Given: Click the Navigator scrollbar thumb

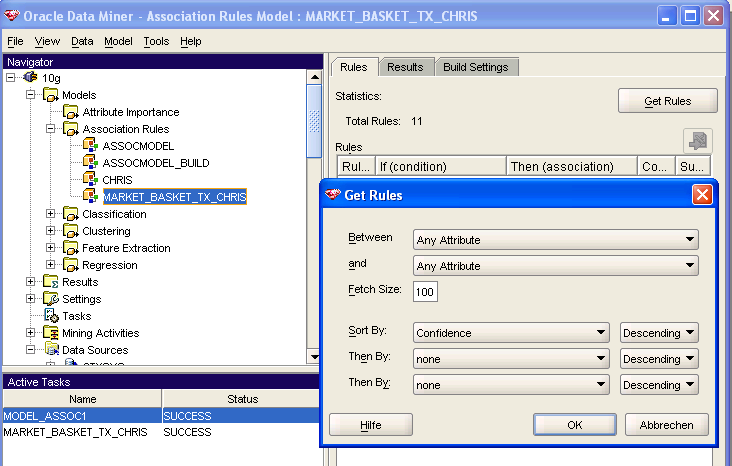Looking at the screenshot, I should 314,121.
